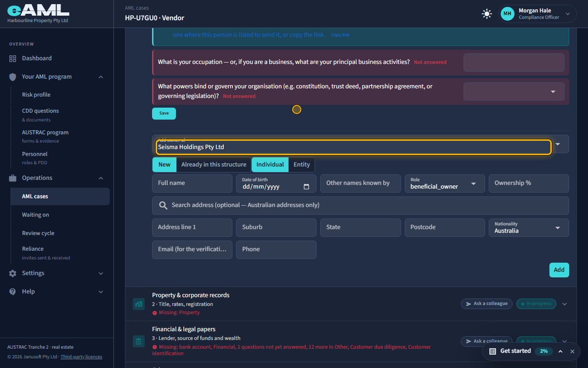This screenshot has width=588, height=368.
Task: Open Morgan Hale account menu
Action: point(538,14)
